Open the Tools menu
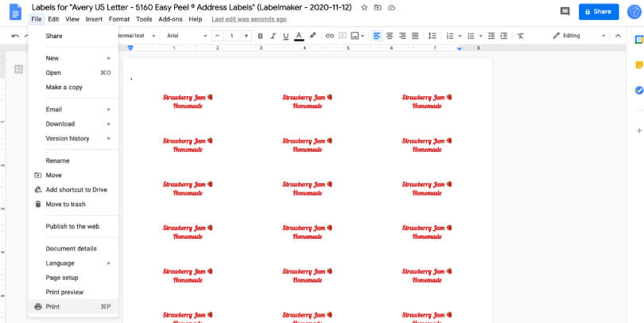Viewport: 644px width, 323px height. click(x=144, y=19)
